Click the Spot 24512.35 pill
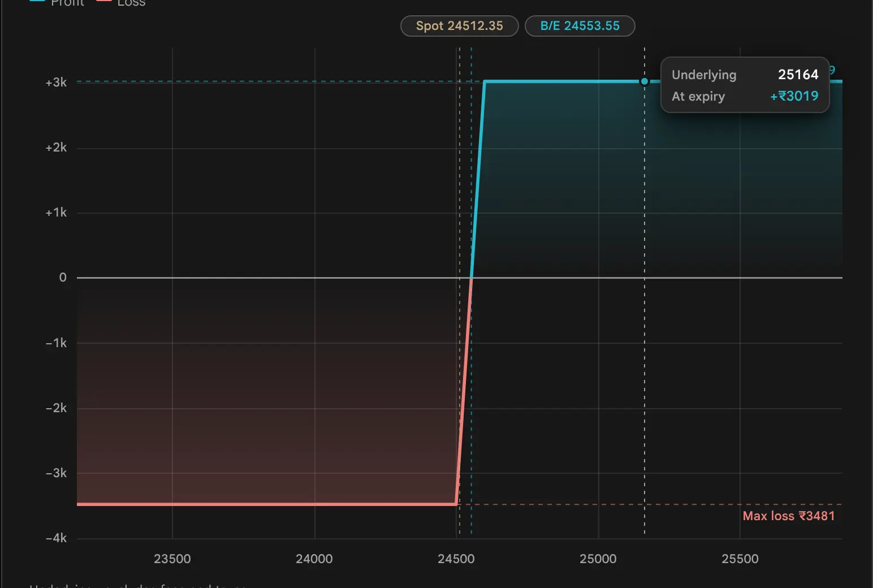873x588 pixels. [460, 26]
